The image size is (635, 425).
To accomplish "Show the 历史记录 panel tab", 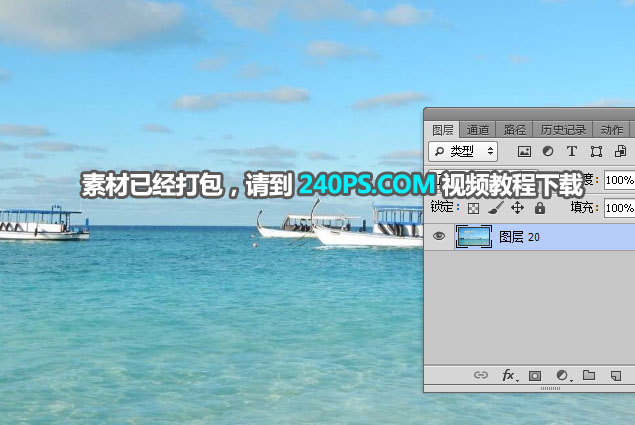I will [564, 130].
